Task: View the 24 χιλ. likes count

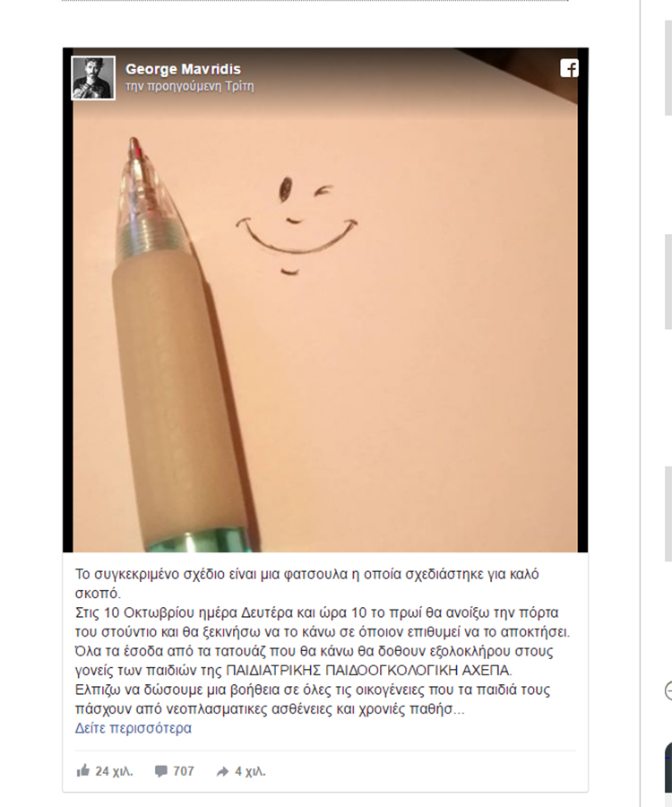Action: tap(114, 771)
